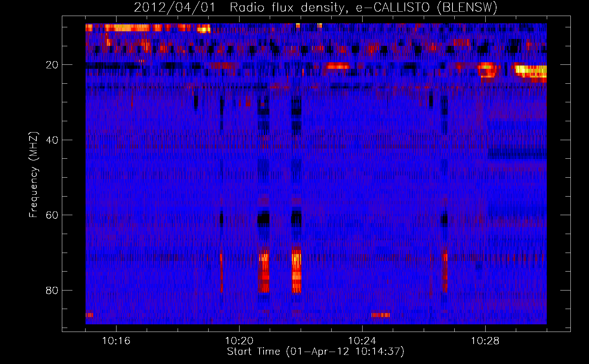Viewport: 589px width, 364px height.
Task: Click the "Start Time (01-Apr-12 10:14:37)" label
Action: pos(316,352)
